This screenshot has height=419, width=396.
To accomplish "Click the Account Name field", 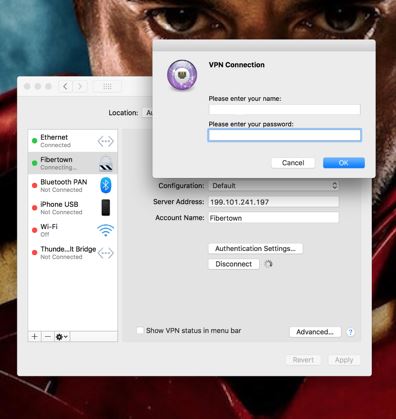I will coord(273,218).
